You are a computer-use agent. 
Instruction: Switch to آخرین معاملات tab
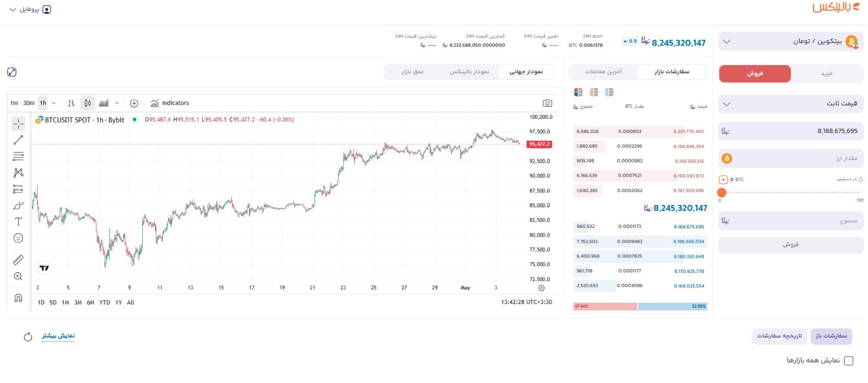pos(603,72)
